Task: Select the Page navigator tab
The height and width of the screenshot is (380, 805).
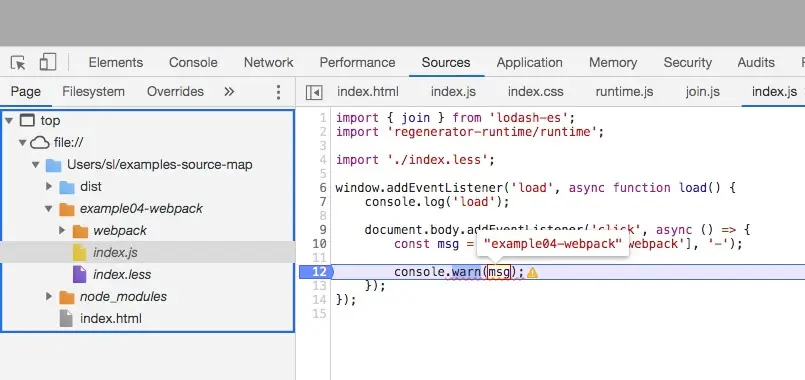Action: 26,92
